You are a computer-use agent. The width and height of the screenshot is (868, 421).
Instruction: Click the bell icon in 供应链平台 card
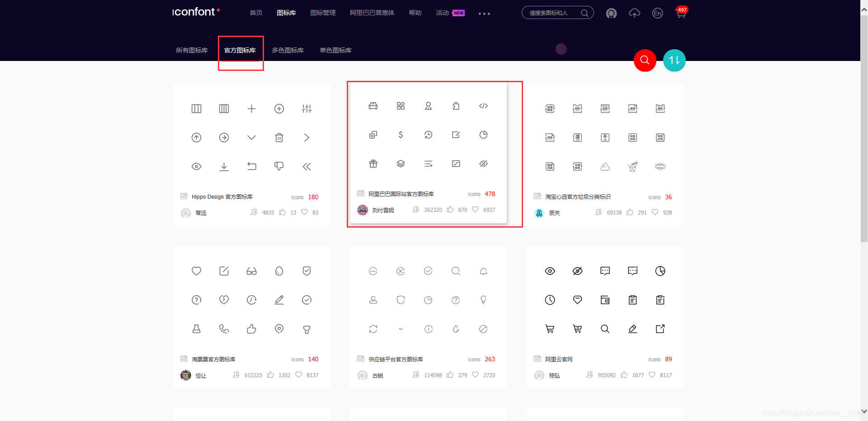[483, 271]
